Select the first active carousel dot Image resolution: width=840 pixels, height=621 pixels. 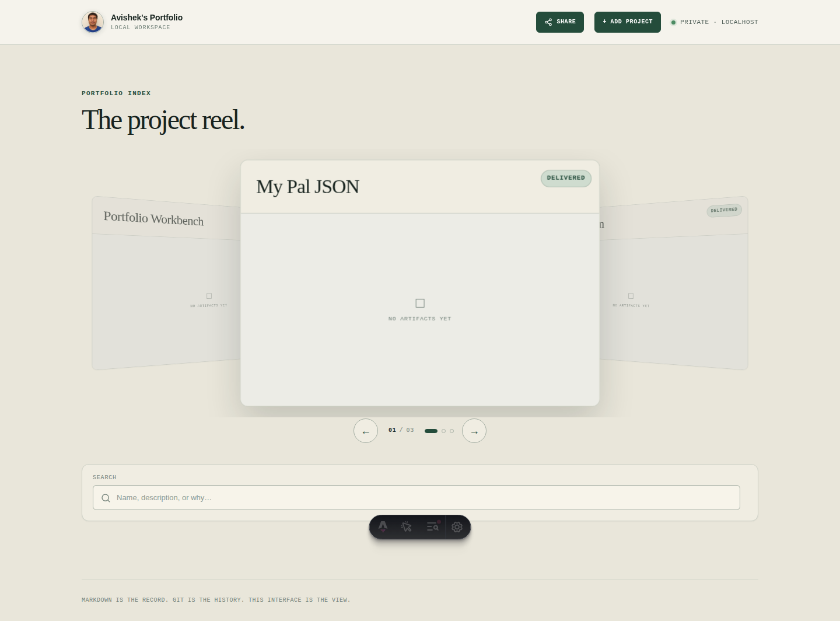[431, 431]
